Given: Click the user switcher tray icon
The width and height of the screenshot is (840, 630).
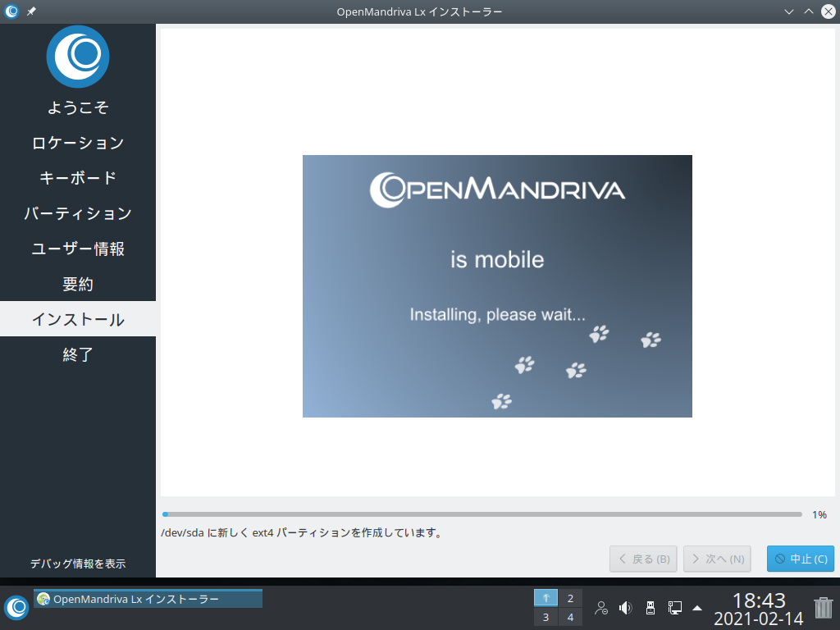Looking at the screenshot, I should point(601,608).
